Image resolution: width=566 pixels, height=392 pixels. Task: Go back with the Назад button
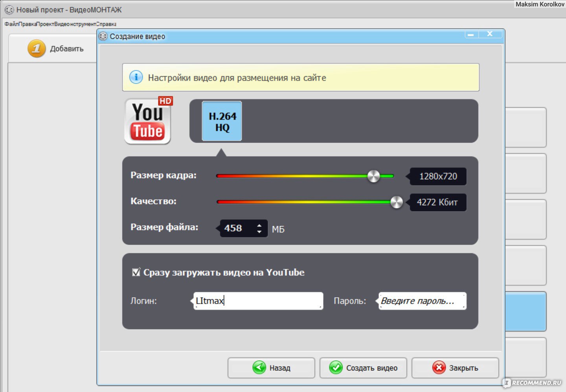(x=271, y=368)
